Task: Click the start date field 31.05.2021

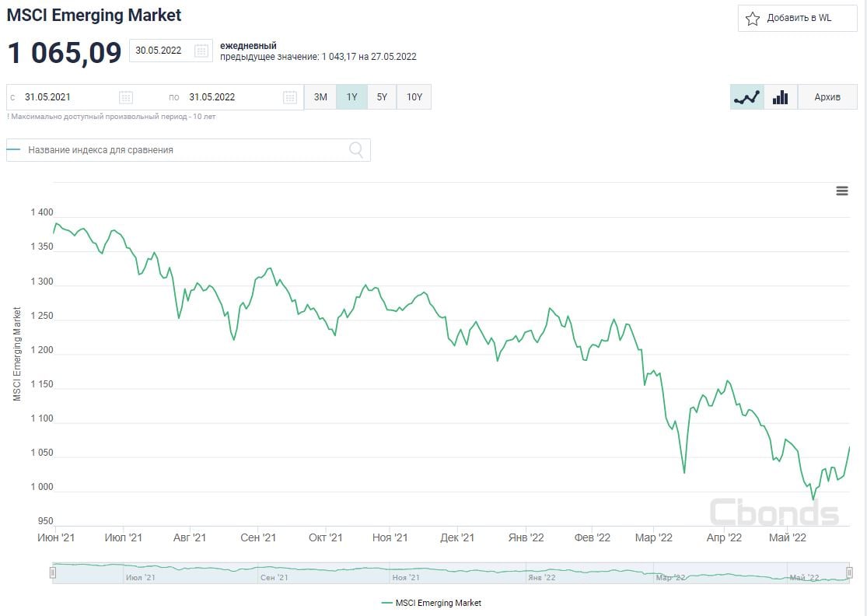Action: [66, 97]
